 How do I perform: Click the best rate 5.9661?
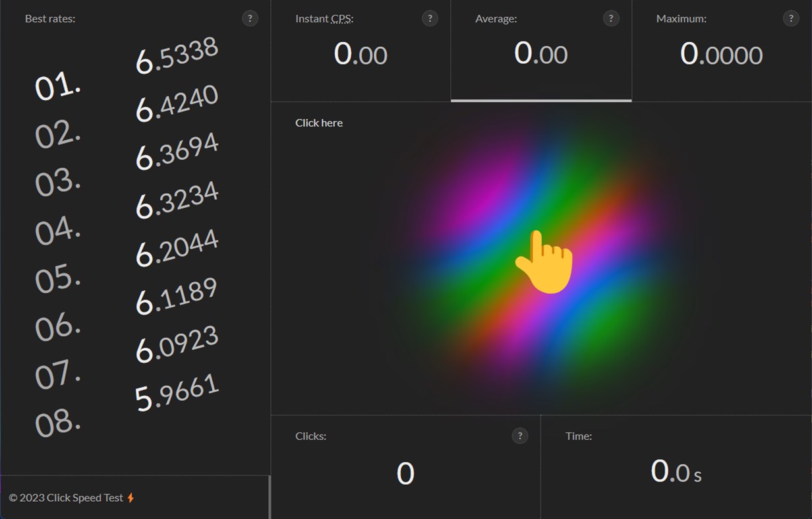[x=177, y=392]
